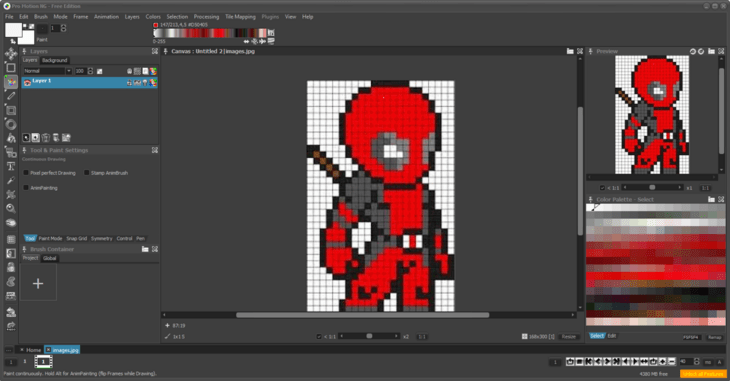The width and height of the screenshot is (730, 381).
Task: Enable AnimPainting checkbox
Action: click(x=26, y=188)
